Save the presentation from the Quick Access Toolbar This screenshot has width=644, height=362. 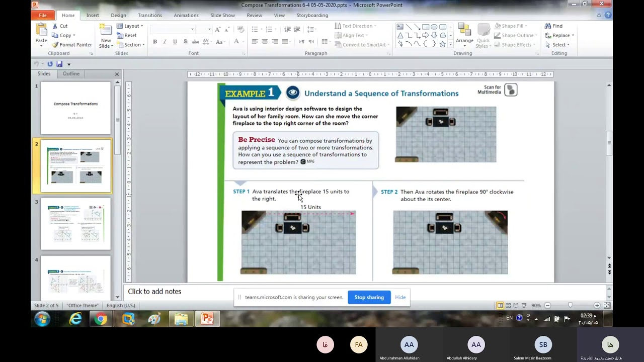click(59, 64)
